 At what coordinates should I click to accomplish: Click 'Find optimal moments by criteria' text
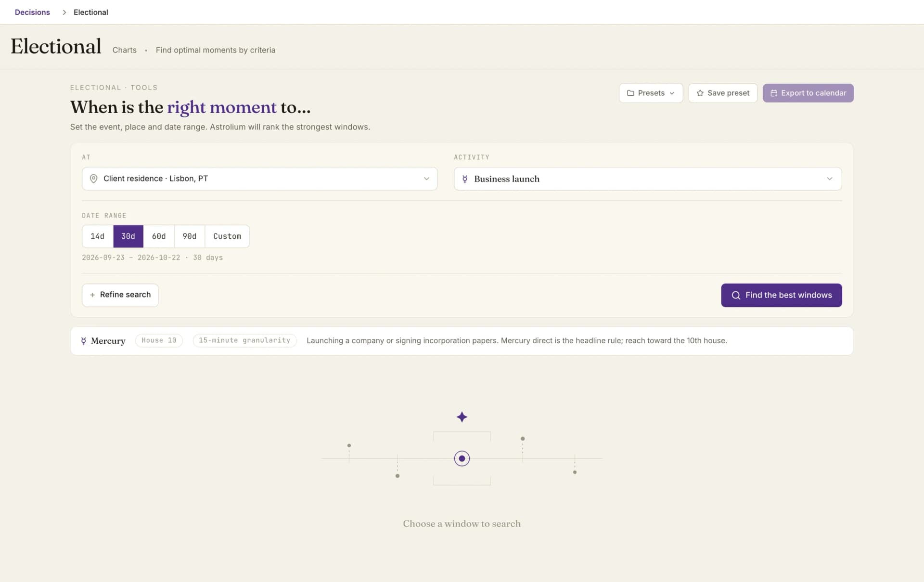[x=216, y=50]
